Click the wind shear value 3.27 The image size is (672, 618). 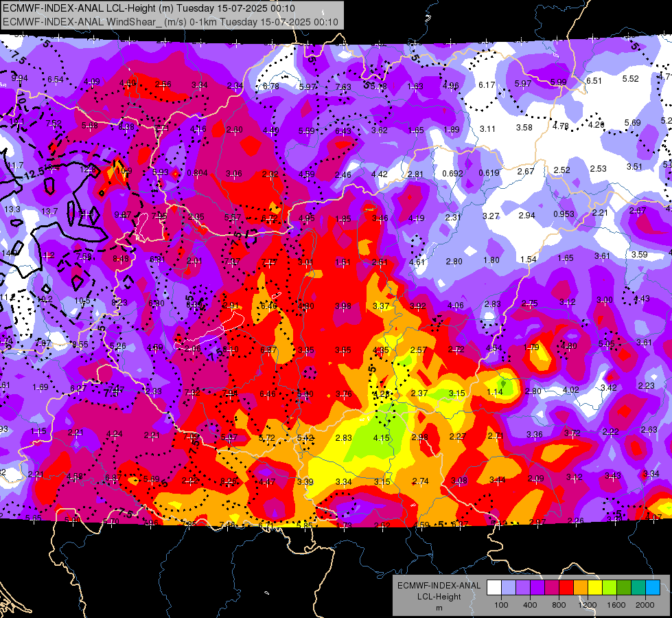coord(491,216)
